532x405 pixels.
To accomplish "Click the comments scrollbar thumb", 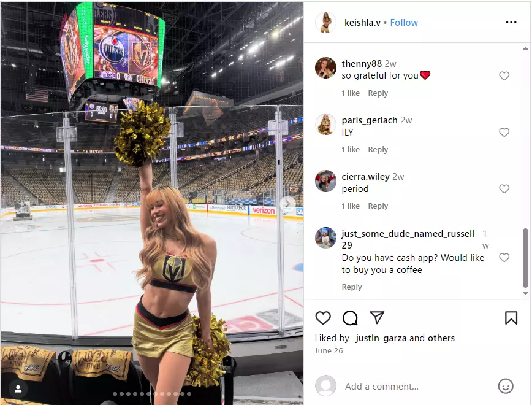I will [x=525, y=258].
